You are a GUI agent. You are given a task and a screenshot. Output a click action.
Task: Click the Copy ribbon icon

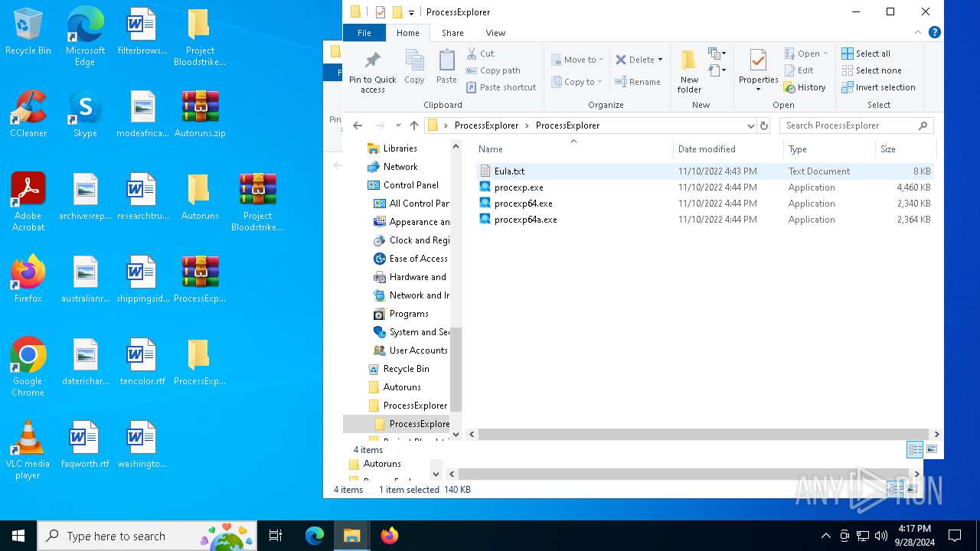click(x=414, y=67)
